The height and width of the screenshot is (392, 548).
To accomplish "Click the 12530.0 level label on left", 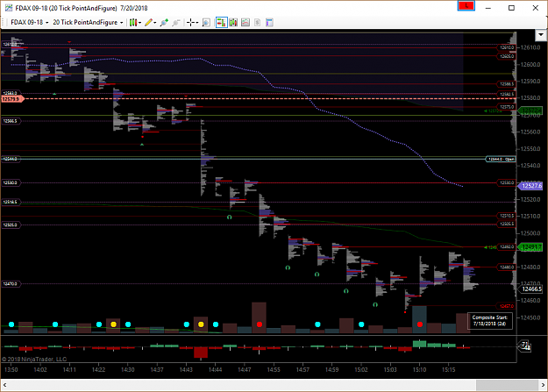I will (x=11, y=183).
